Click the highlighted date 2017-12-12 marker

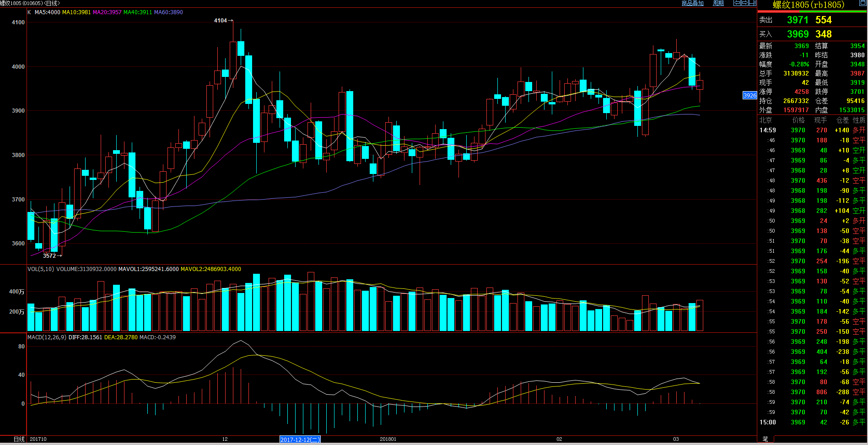(300, 440)
